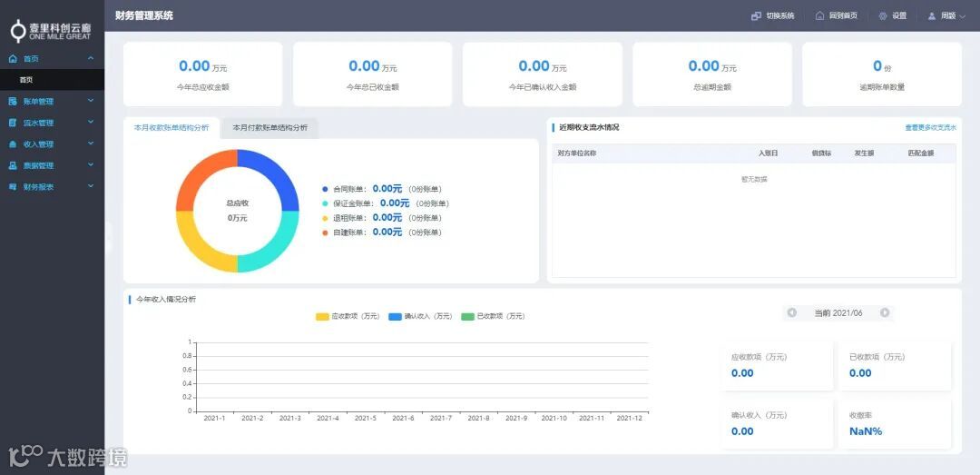980x475 pixels.
Task: Toggle the 应收款项 legend in chart
Action: [348, 316]
